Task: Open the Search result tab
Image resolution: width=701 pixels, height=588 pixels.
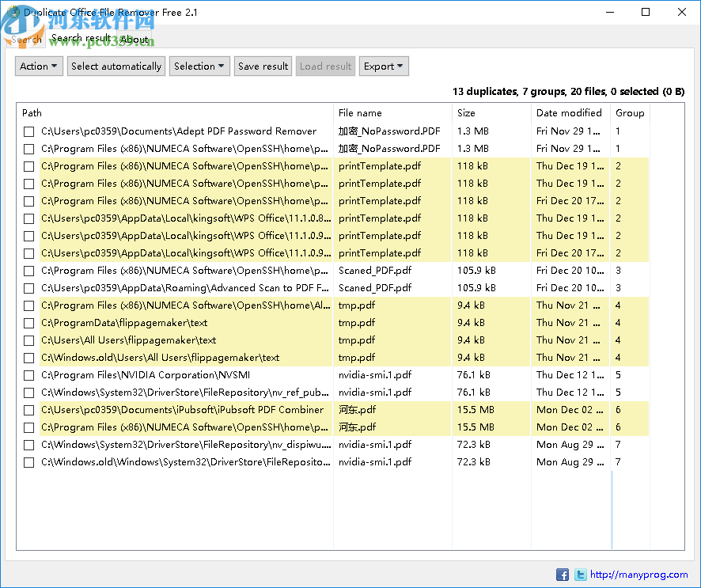Action: point(81,38)
